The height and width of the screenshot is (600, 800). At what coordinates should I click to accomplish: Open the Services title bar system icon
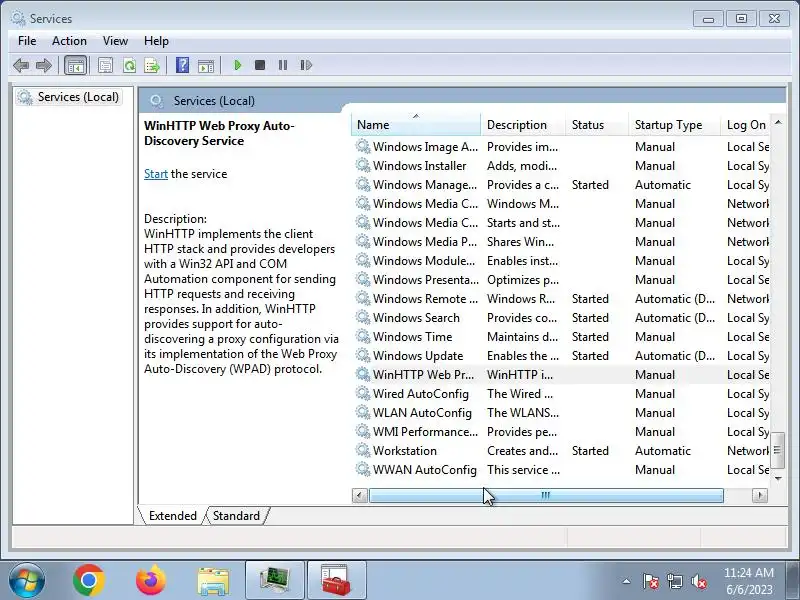point(18,18)
